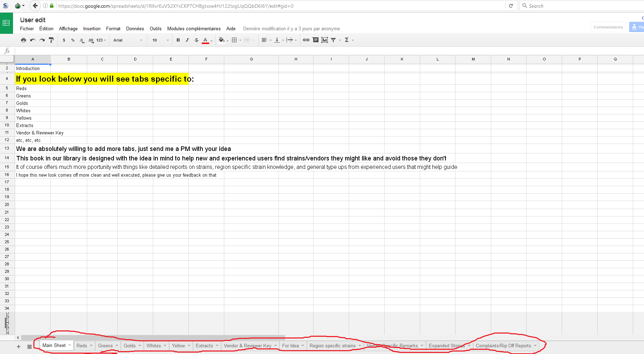The height and width of the screenshot is (354, 644).
Task: Open the Fichier menu
Action: [27, 29]
